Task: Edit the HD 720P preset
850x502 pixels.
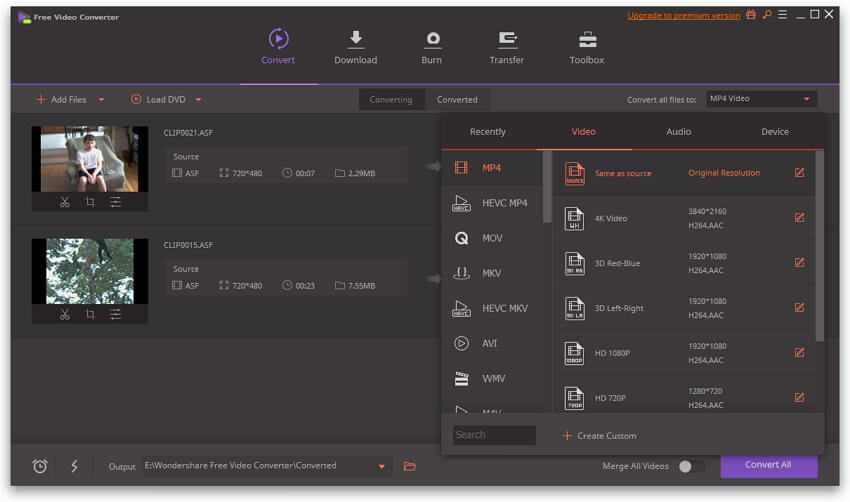Action: point(800,398)
